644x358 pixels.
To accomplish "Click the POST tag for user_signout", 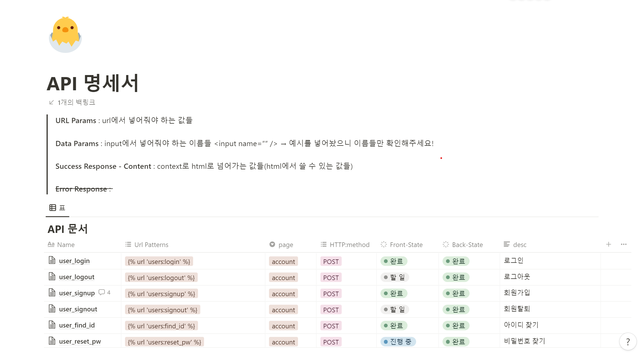I will [x=331, y=310].
